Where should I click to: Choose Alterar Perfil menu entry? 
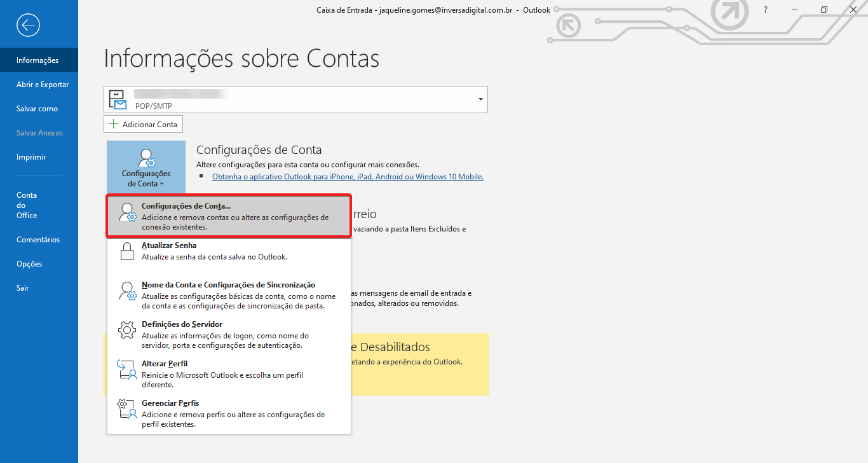229,374
